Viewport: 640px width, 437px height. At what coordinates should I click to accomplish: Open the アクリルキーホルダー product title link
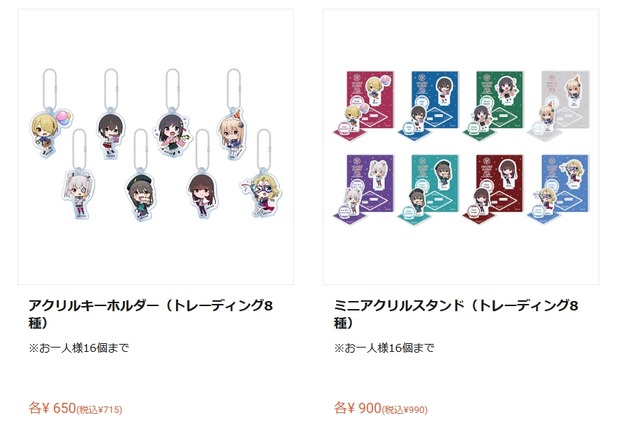tap(151, 314)
